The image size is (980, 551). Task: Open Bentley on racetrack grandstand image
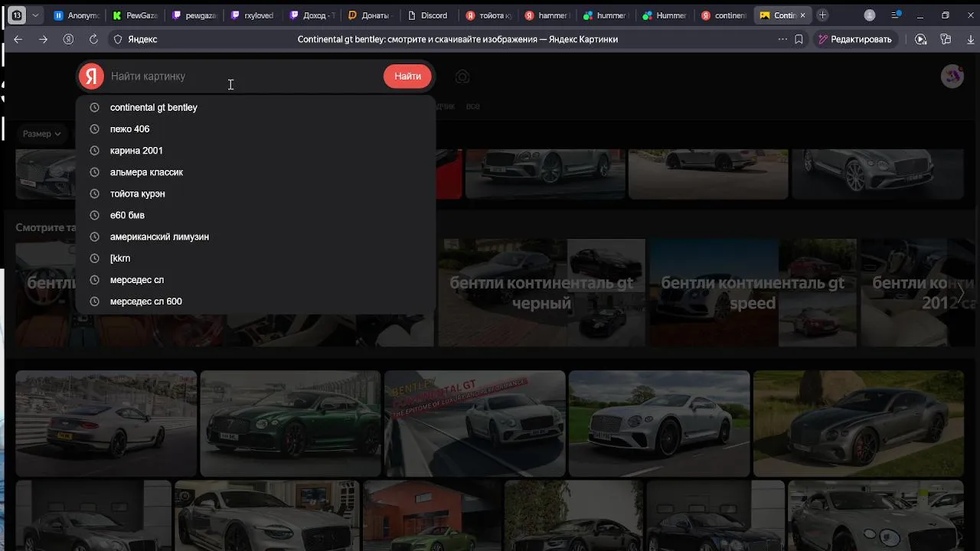pyautogui.click(x=106, y=423)
